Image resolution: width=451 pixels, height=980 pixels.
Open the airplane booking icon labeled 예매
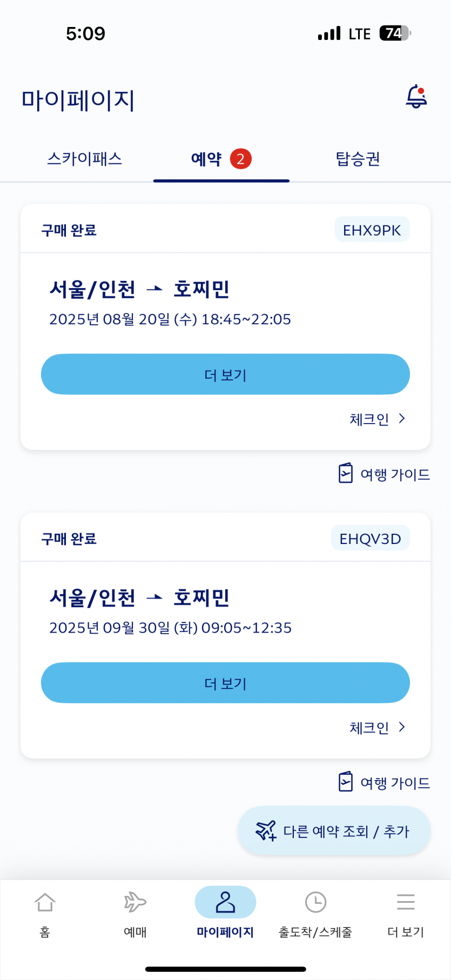(x=135, y=902)
